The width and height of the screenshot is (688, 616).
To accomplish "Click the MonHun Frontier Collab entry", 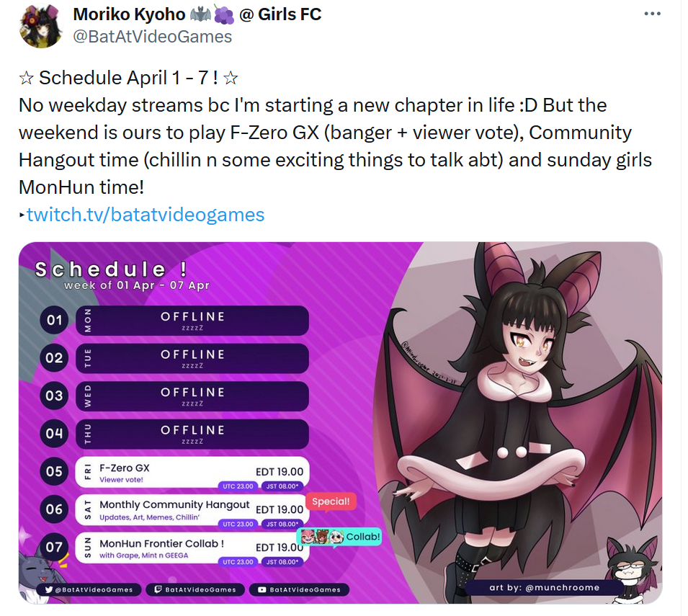I will point(192,548).
